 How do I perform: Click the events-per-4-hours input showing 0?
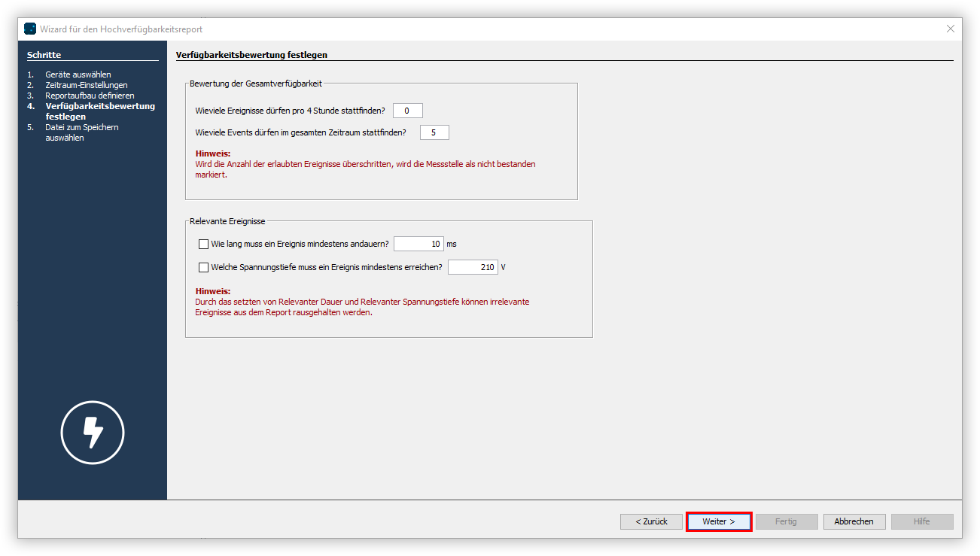click(x=407, y=110)
